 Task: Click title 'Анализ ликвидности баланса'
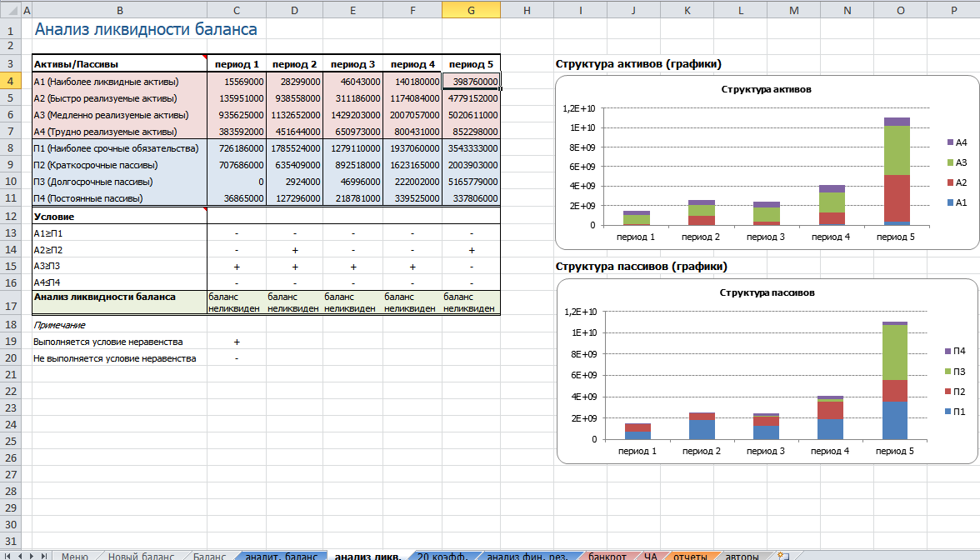[x=146, y=29]
